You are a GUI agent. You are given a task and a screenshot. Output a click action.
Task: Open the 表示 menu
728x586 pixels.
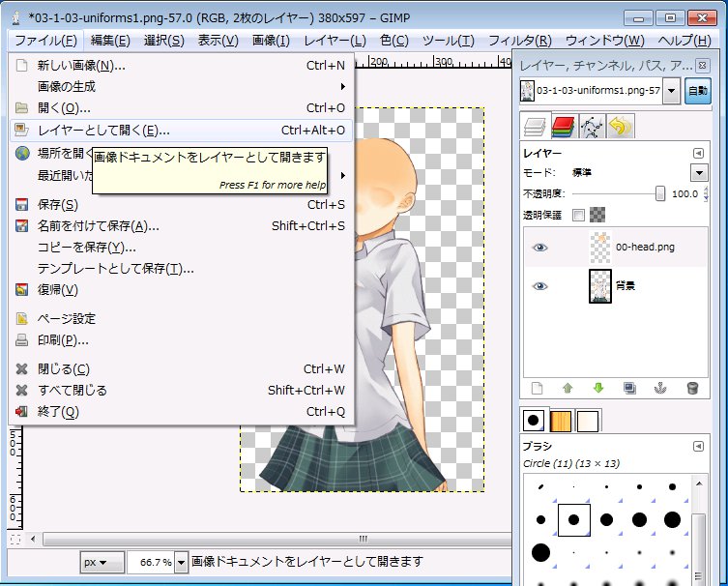(218, 41)
